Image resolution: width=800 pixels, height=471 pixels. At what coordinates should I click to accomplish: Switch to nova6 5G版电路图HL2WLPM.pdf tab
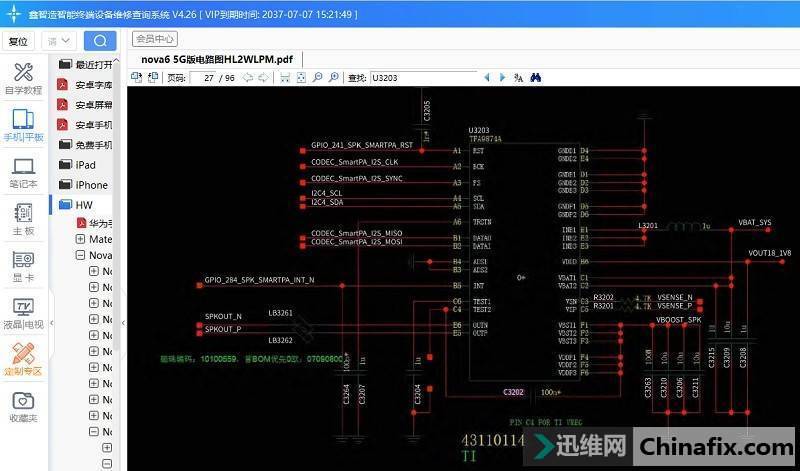[216, 59]
